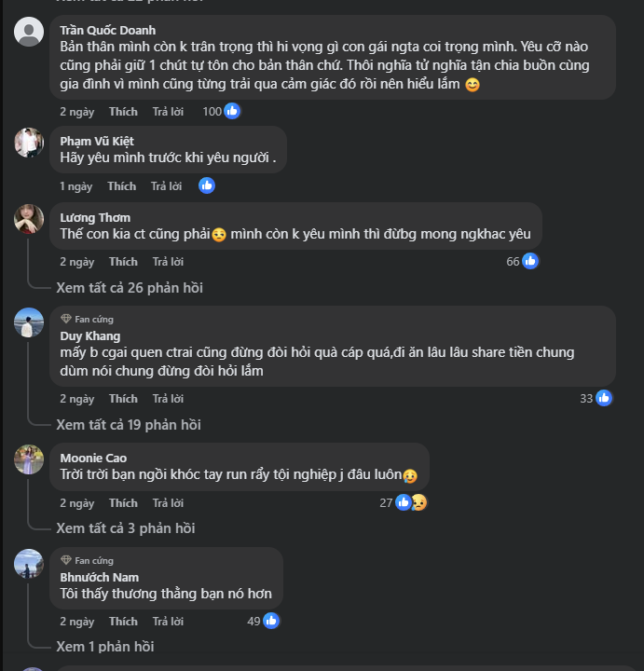Screen dimensions: 644x671
Task: Reply to Lương Thơm's comment
Action: tap(168, 262)
